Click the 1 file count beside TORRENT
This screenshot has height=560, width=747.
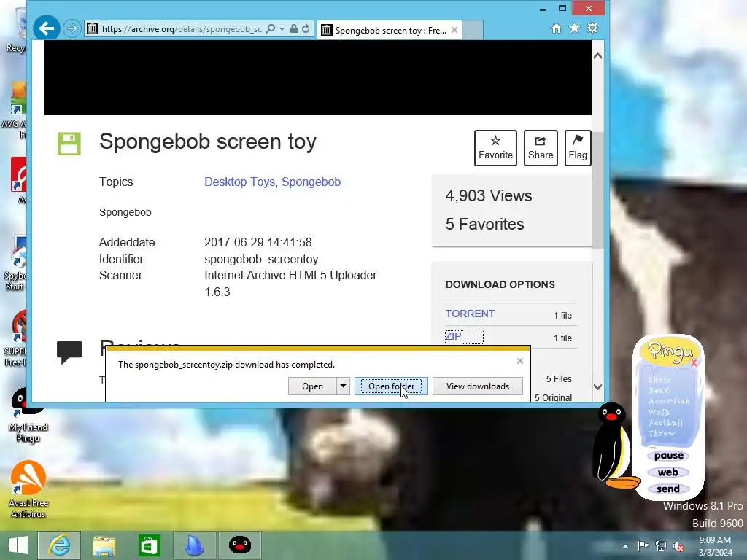click(562, 315)
